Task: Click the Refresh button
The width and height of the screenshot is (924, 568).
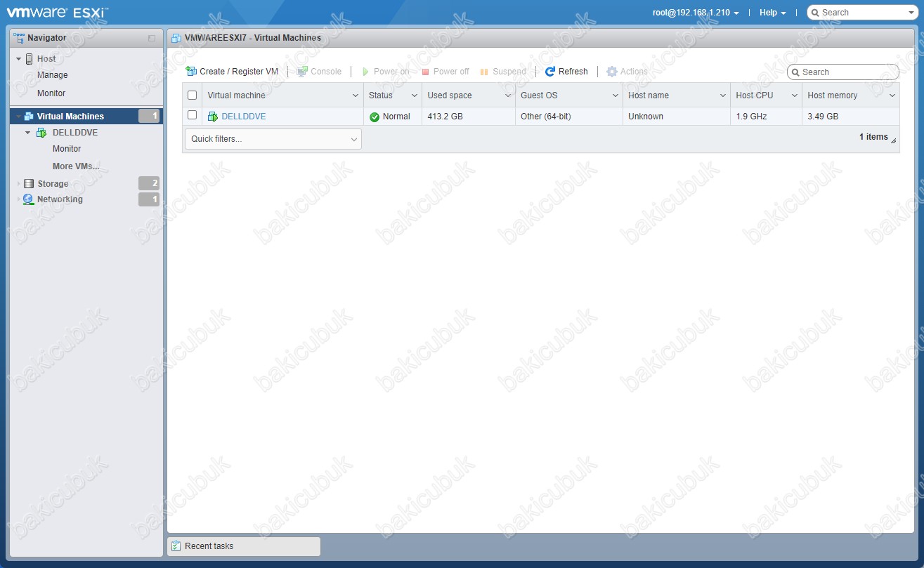Action: (x=566, y=72)
